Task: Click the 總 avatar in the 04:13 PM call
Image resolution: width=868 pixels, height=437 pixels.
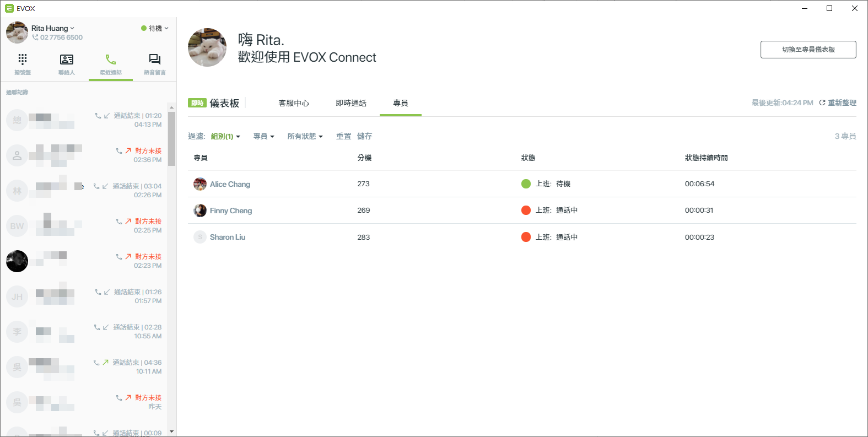Action: [17, 120]
